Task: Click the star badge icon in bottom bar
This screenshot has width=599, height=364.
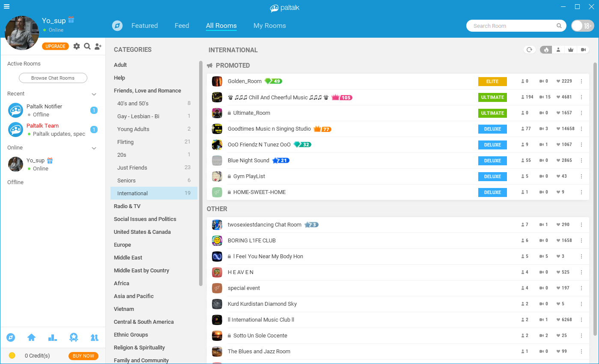Action: point(74,337)
